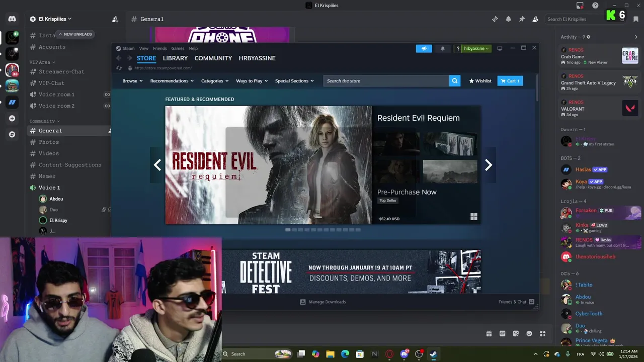Collapse Community category
This screenshot has height=362, width=644.
(x=44, y=121)
